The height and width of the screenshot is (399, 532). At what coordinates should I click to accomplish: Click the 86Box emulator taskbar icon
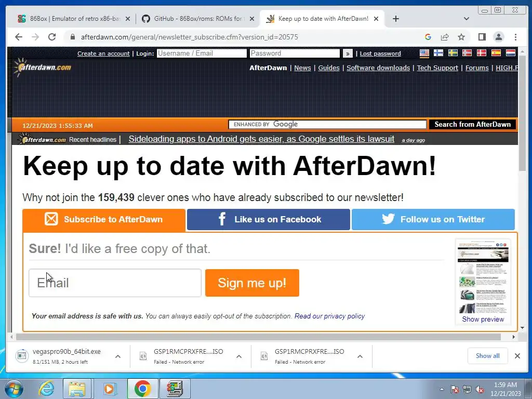175,389
